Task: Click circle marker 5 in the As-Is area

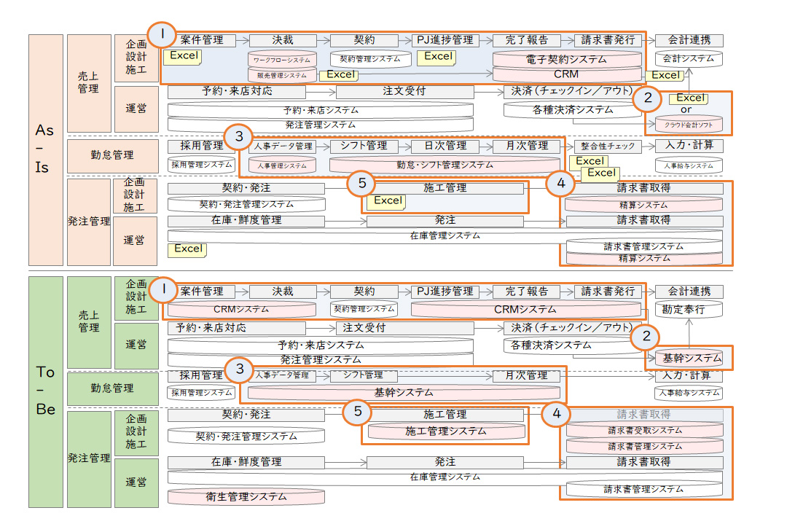Action: coord(361,184)
